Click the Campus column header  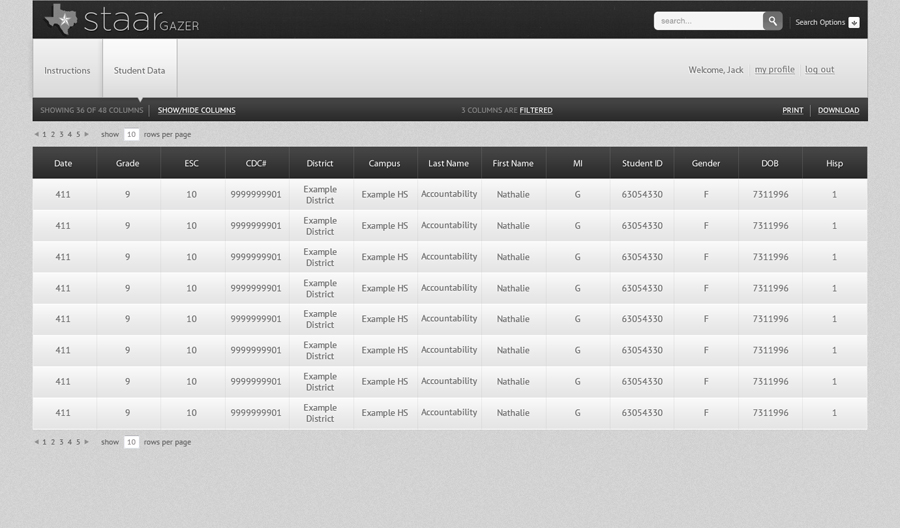pos(385,163)
